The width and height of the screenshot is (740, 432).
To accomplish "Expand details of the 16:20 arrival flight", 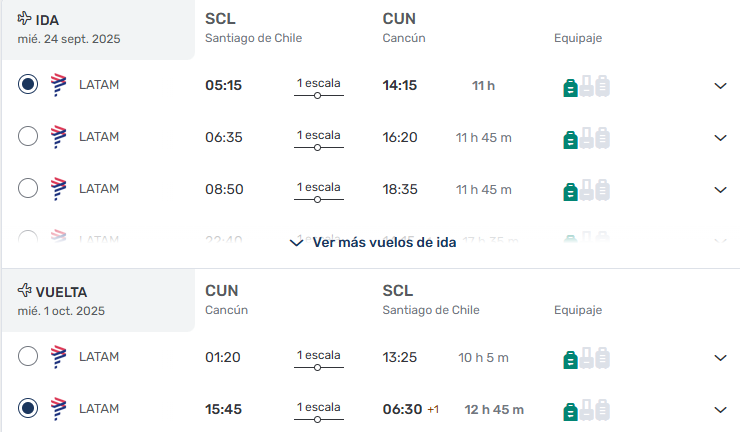I will 720,138.
